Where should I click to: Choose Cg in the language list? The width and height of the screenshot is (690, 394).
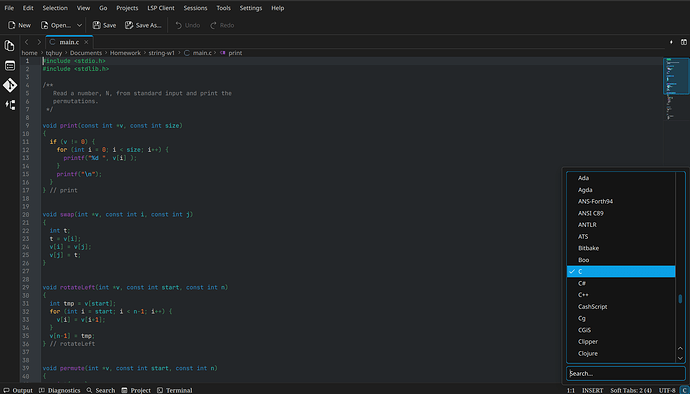621,318
